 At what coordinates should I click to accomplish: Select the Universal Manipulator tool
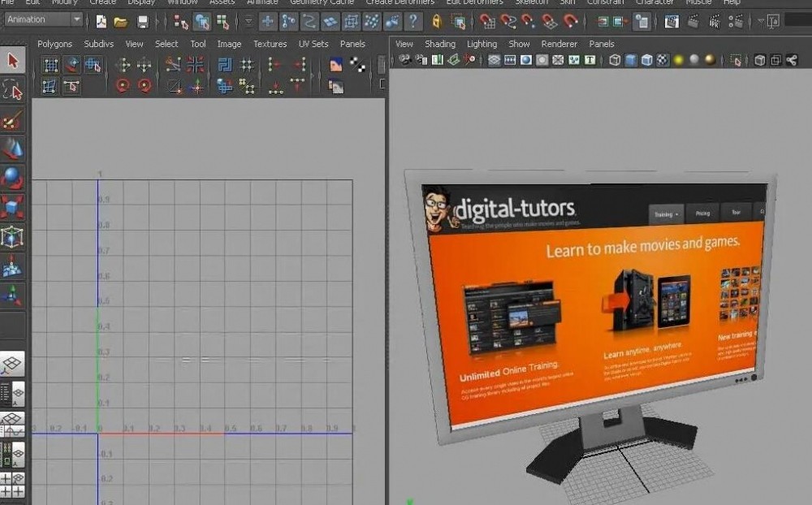[12, 237]
